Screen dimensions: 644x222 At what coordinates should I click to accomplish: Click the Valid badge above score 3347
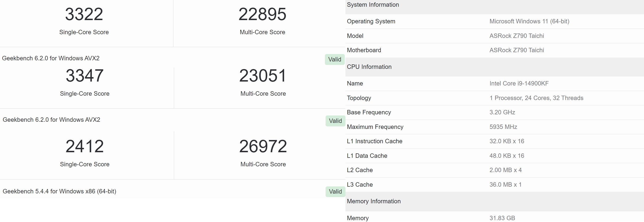pos(335,60)
